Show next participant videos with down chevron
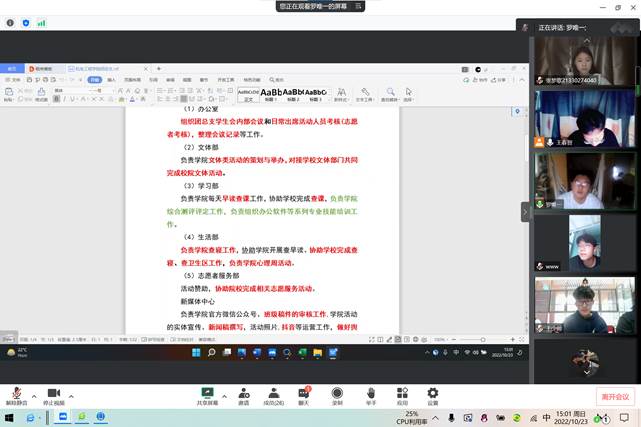This screenshot has height=427, width=641. click(587, 372)
